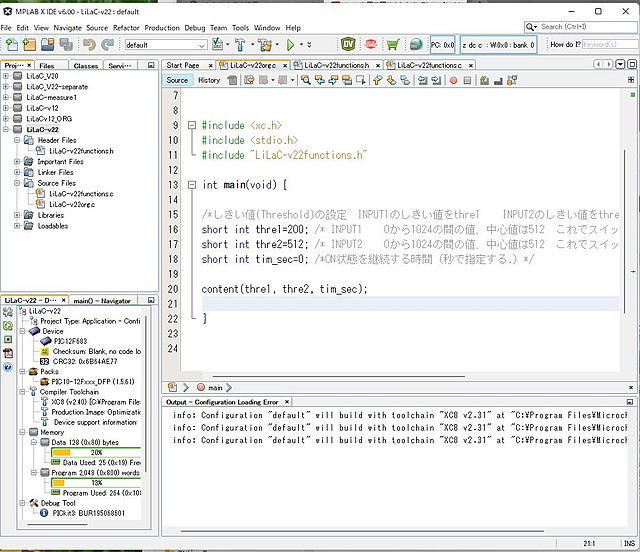Click the Data memory usage 20% bar

click(x=96, y=452)
